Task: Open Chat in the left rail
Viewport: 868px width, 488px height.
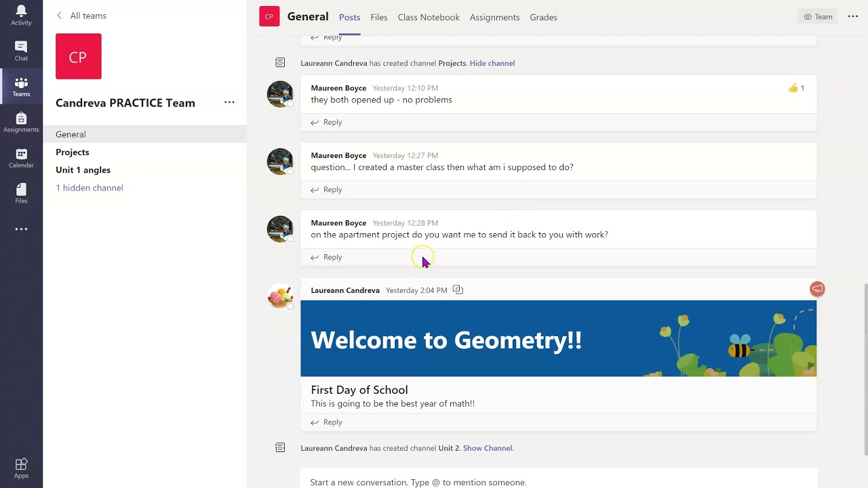Action: coord(21,51)
